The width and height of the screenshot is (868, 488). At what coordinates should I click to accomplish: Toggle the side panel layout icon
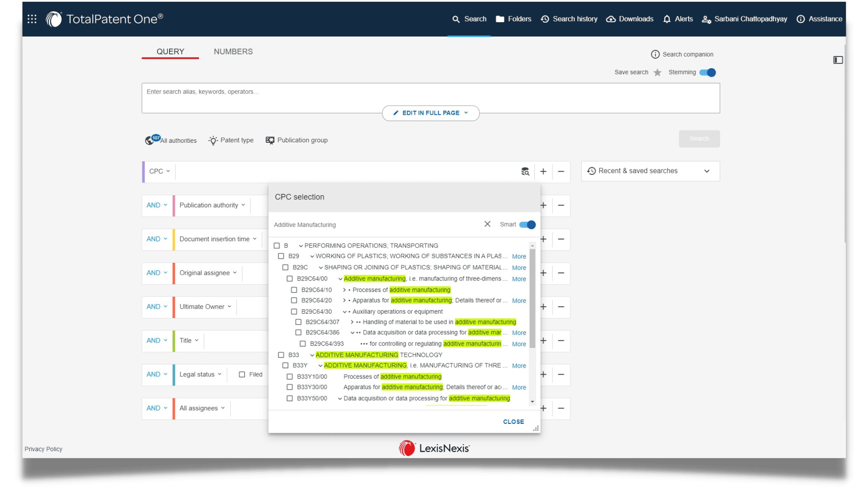pos(838,60)
